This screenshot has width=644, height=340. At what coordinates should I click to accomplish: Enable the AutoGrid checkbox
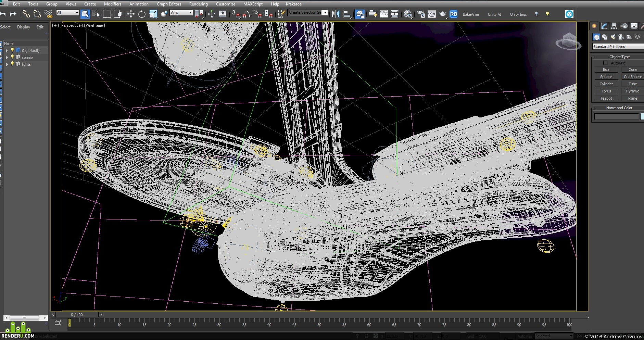click(605, 63)
